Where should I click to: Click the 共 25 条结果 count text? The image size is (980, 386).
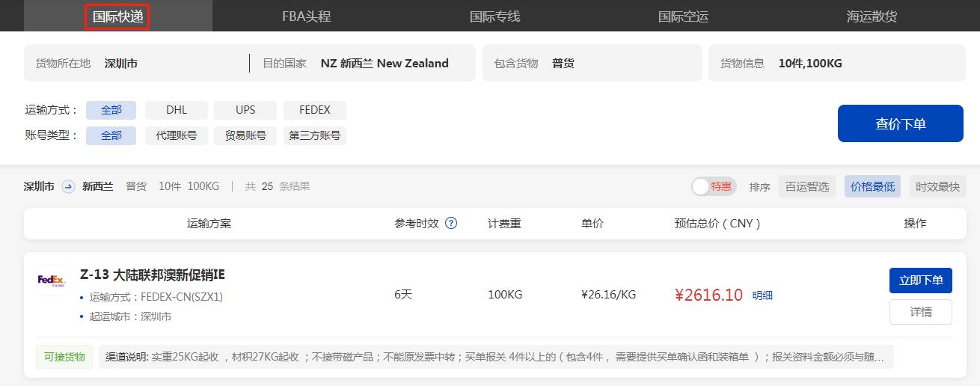pos(278,186)
